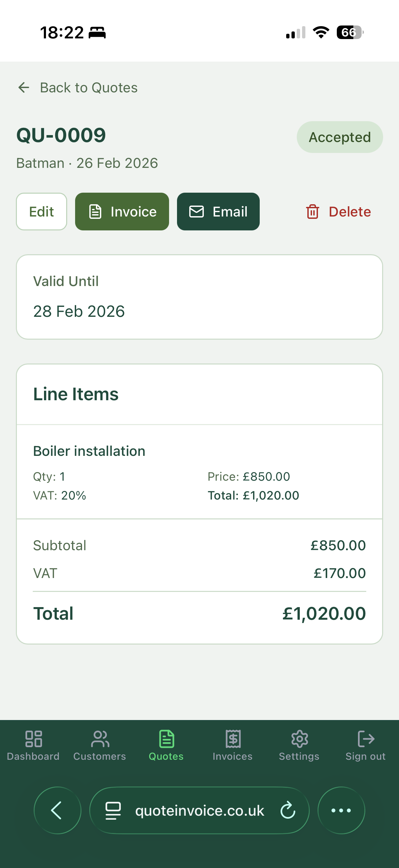399x868 pixels.
Task: Open the Customers people icon
Action: (x=100, y=738)
